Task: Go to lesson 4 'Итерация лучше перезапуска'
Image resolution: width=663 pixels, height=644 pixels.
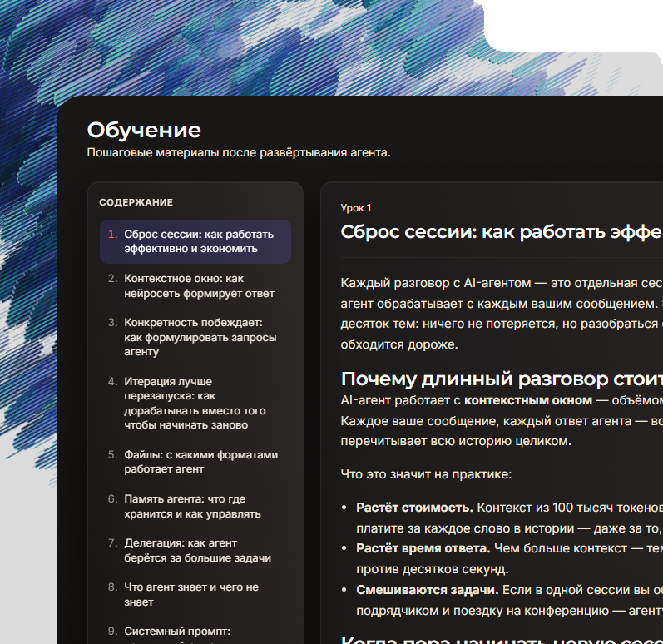Action: (195, 403)
